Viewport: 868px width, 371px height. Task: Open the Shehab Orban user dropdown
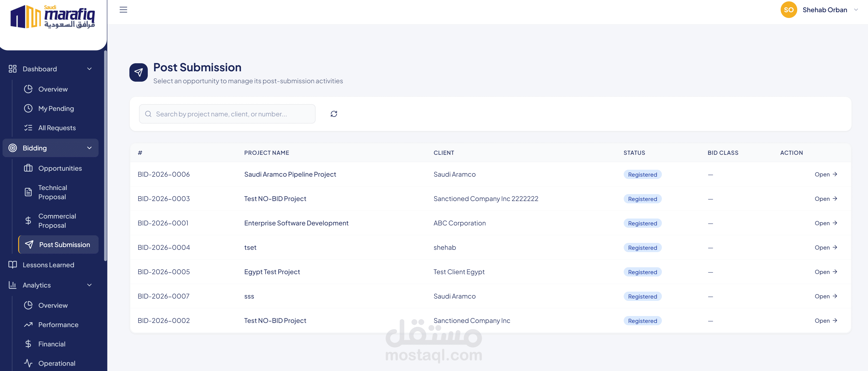pyautogui.click(x=856, y=10)
